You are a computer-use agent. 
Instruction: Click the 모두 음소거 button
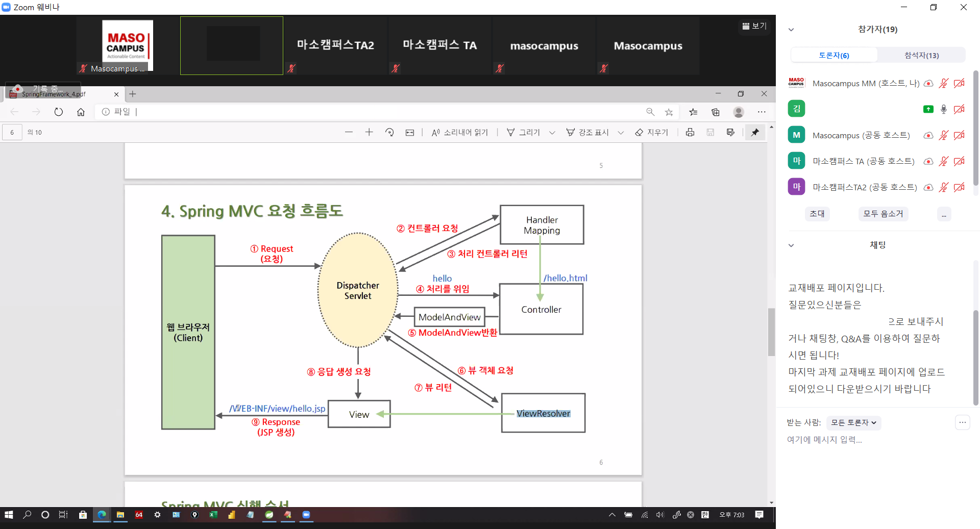(x=883, y=214)
